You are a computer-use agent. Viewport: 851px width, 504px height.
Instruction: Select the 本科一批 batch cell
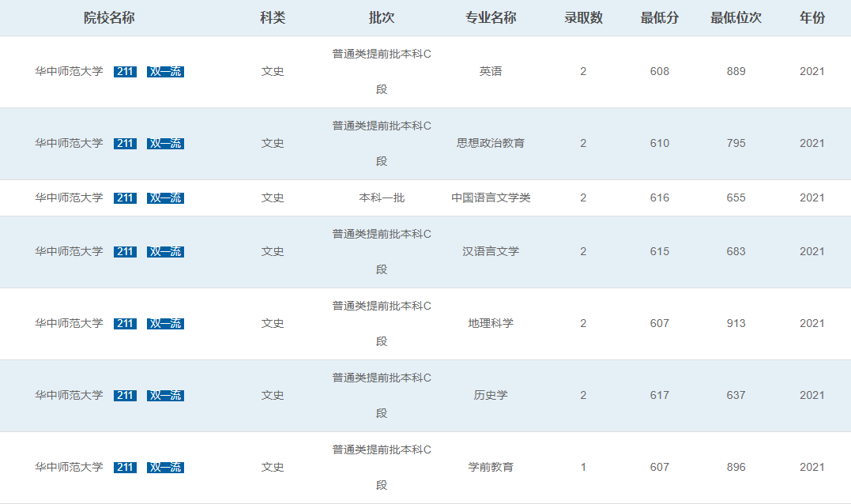pos(382,198)
